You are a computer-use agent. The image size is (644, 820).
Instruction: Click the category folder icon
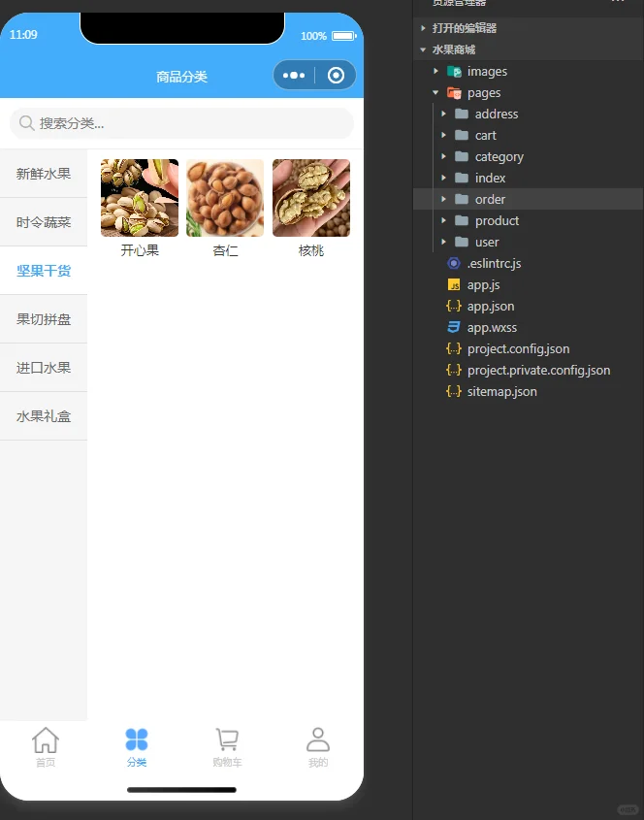pyautogui.click(x=462, y=156)
